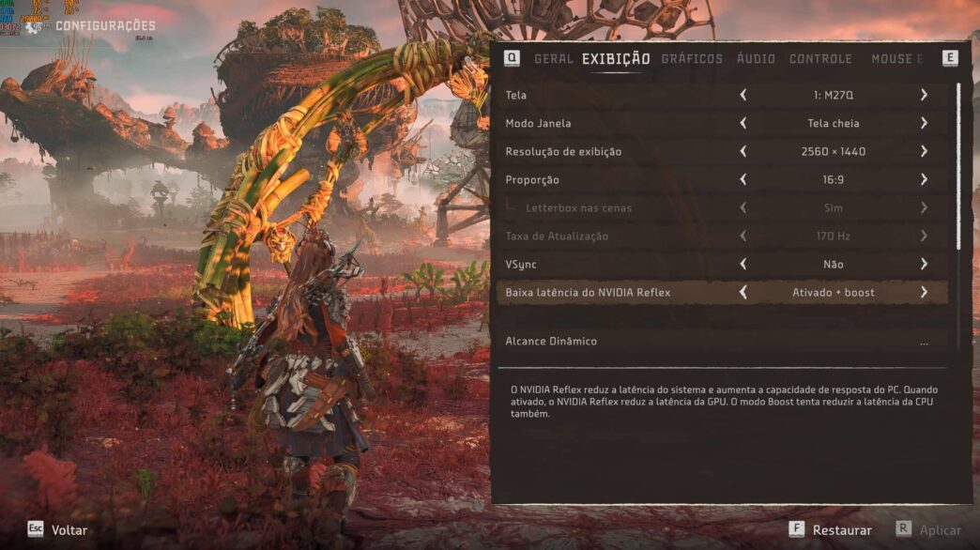Image resolution: width=980 pixels, height=550 pixels.
Task: Click right arrow for Resolução de exibição
Action: click(x=924, y=151)
